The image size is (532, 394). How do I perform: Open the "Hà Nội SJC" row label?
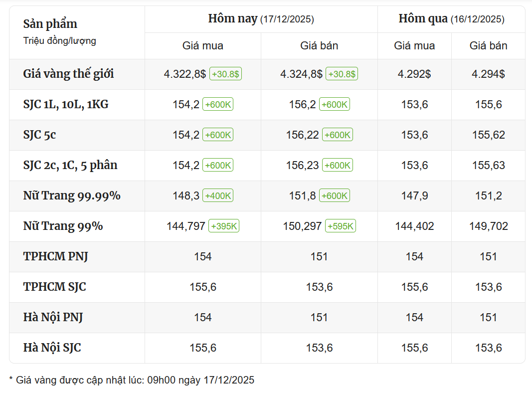click(52, 348)
